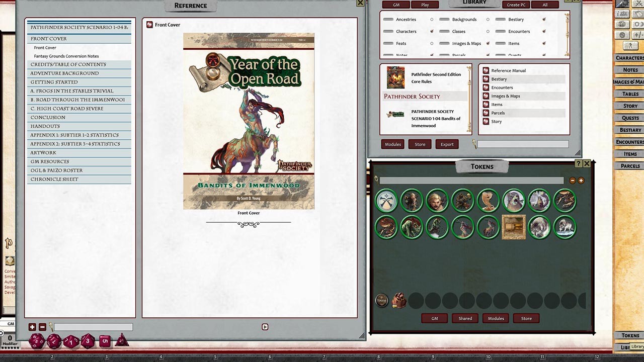Open the Store from the Tokens window
Image resolution: width=644 pixels, height=362 pixels.
(526, 318)
